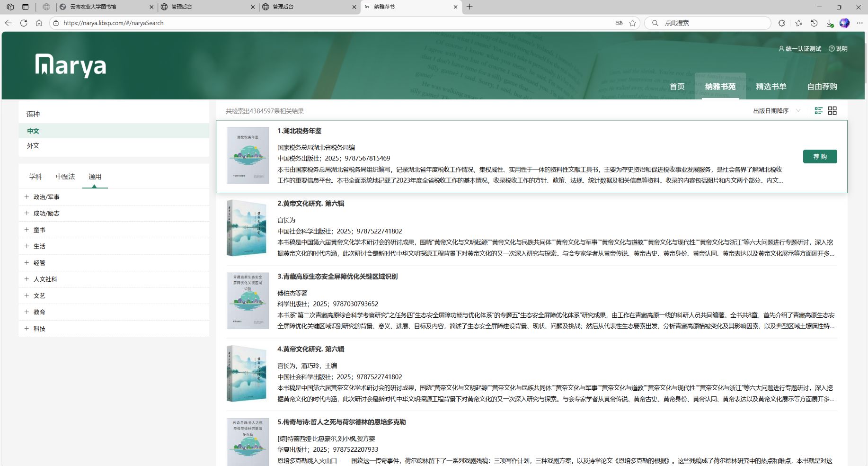Go to browser home page icon
This screenshot has height=466, width=868.
click(39, 23)
